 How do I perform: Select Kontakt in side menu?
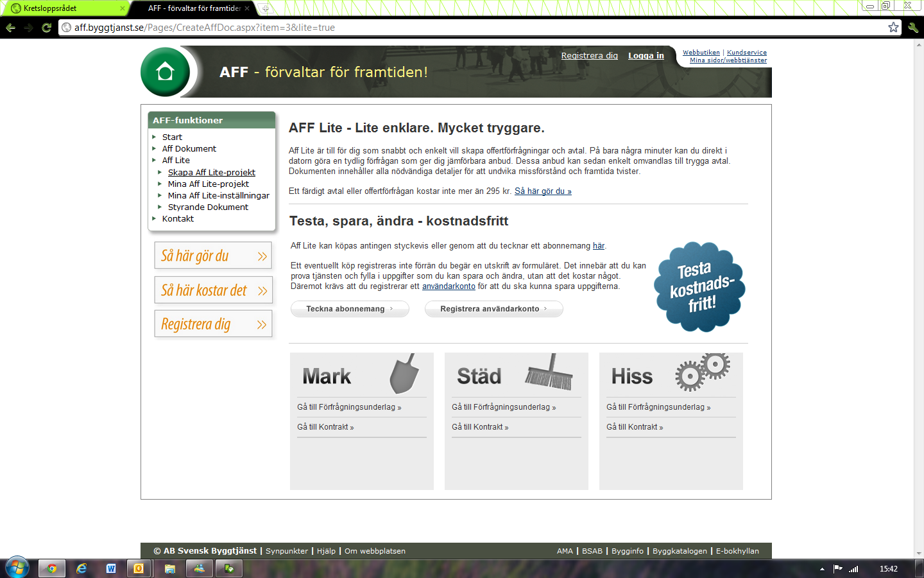178,219
